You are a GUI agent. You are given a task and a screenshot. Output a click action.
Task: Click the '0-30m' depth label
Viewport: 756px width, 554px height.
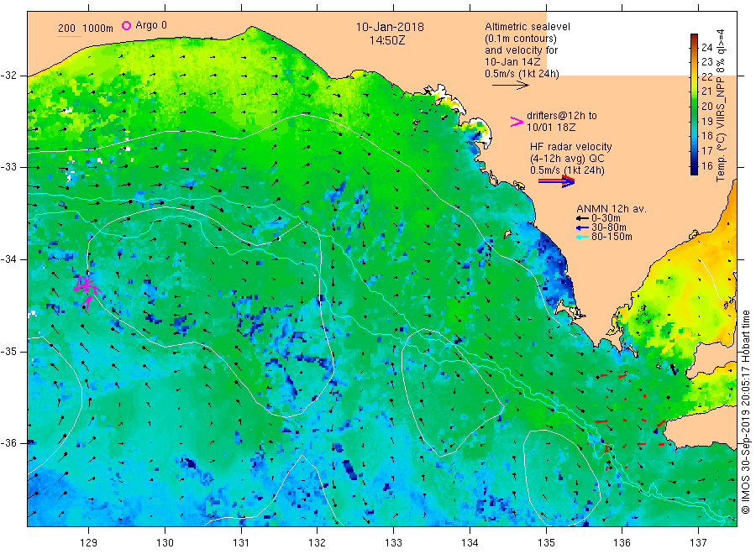click(x=606, y=218)
